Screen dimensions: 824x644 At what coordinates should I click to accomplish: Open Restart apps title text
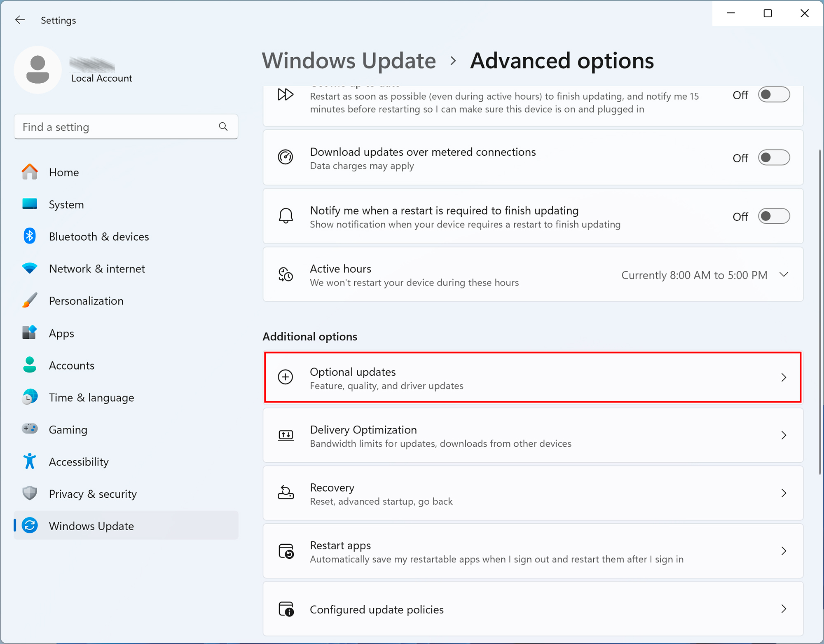[x=340, y=545]
